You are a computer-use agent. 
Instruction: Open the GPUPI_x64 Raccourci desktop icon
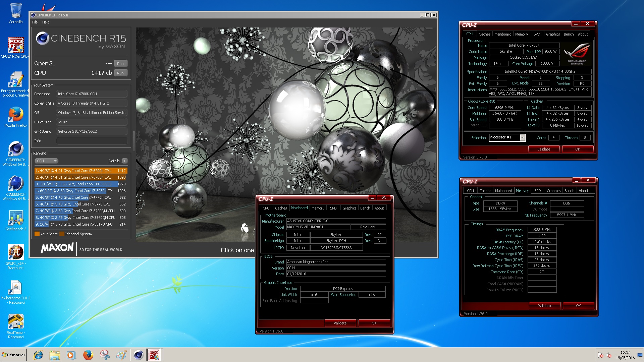(16, 257)
